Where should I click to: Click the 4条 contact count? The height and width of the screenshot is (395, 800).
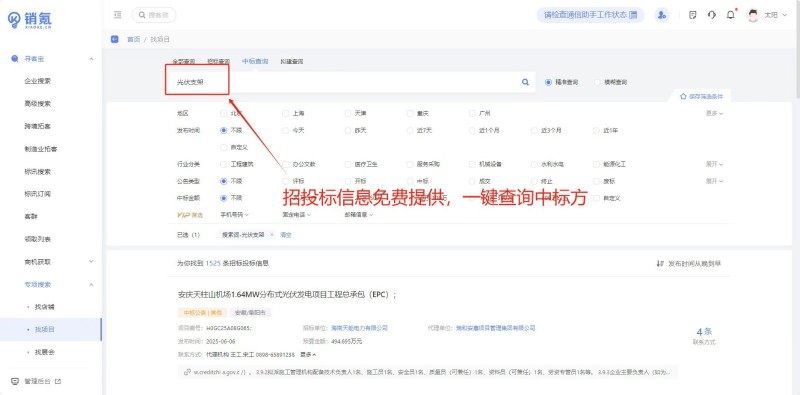click(704, 332)
